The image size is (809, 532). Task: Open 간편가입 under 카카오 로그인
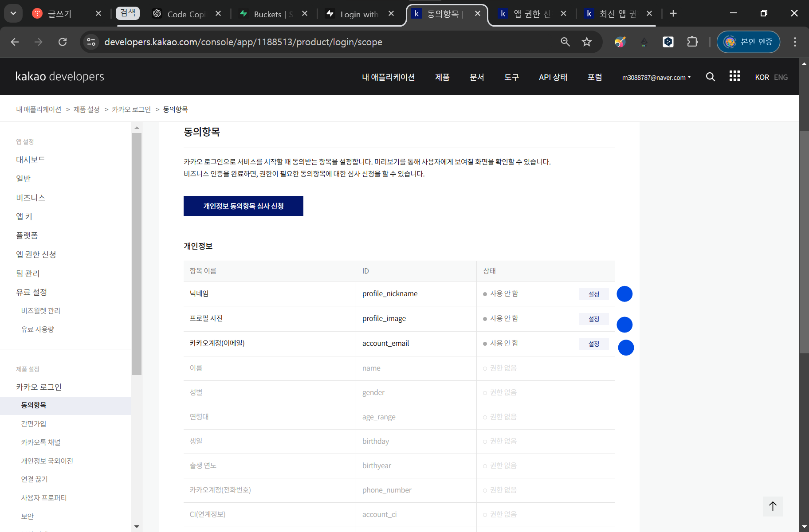pos(34,424)
